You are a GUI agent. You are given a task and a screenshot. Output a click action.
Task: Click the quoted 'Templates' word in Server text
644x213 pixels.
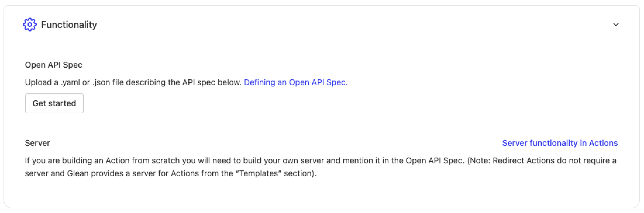pos(258,173)
